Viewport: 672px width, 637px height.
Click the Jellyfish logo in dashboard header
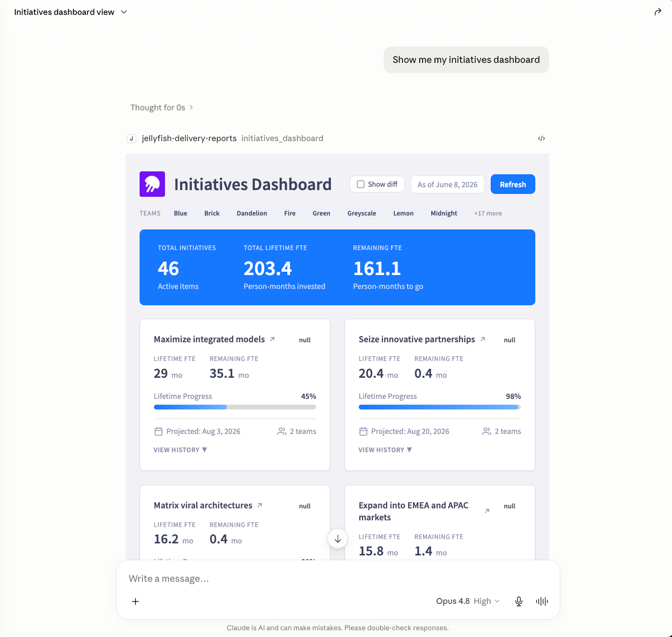pos(152,184)
